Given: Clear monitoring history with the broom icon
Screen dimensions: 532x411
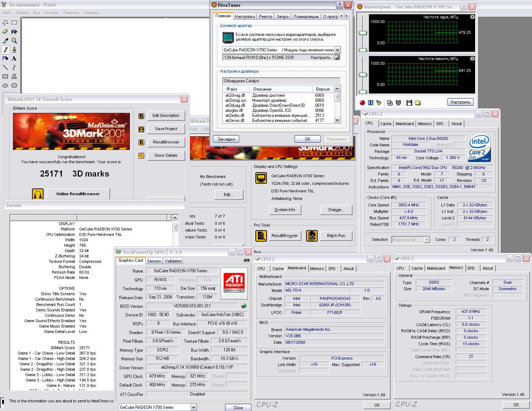Looking at the screenshot, I should click(x=379, y=102).
